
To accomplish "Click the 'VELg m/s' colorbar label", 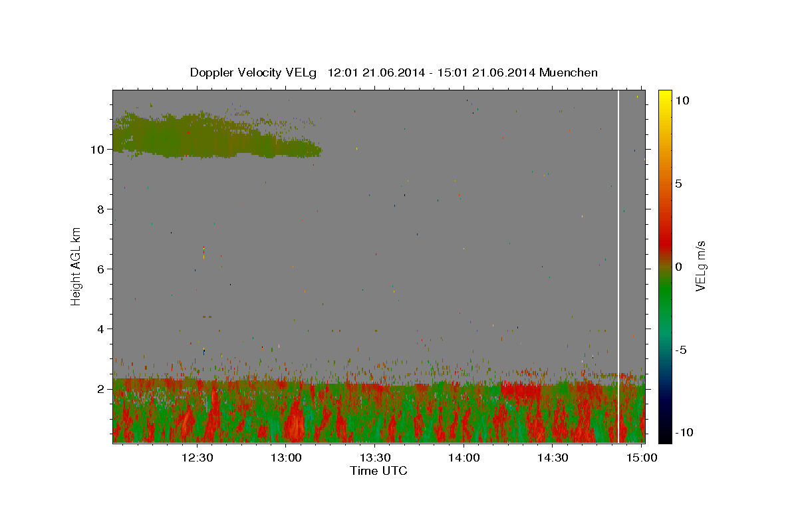I will coord(700,266).
